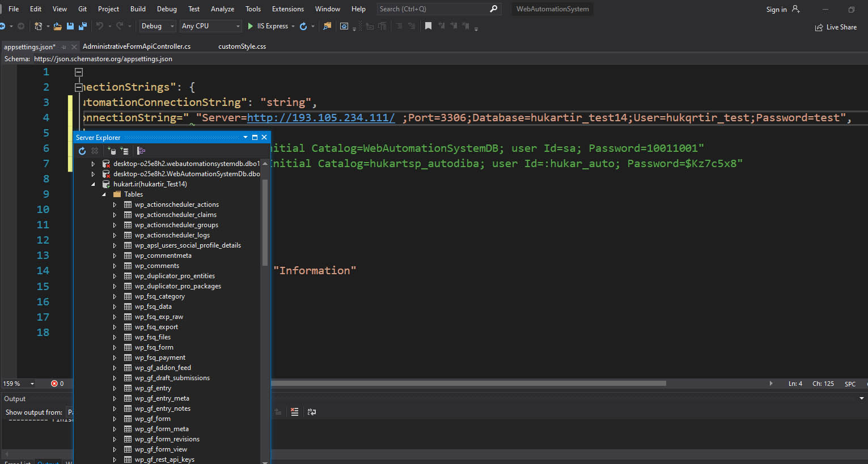This screenshot has width=868, height=464.
Task: Close the Server Explorer panel
Action: pos(264,137)
